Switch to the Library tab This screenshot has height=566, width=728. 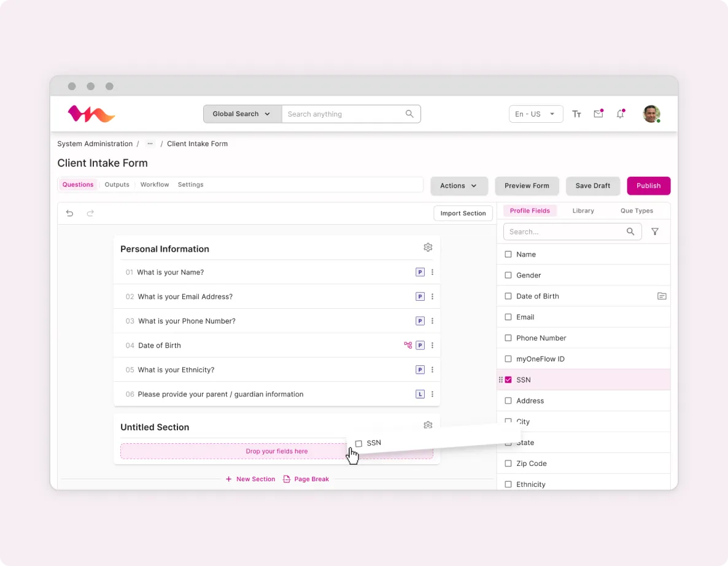pos(583,211)
